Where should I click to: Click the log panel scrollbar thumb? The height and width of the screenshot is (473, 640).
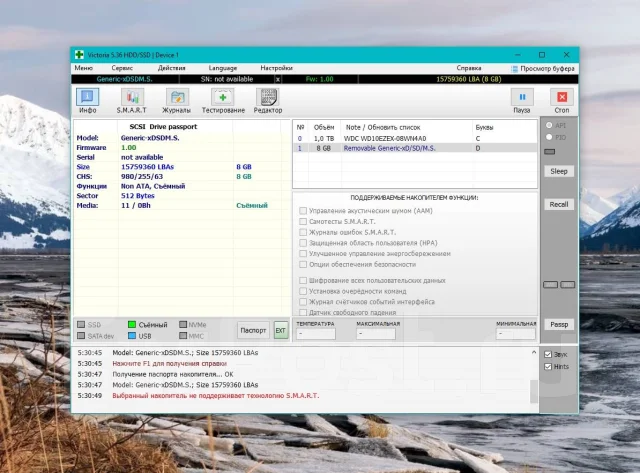[534, 391]
